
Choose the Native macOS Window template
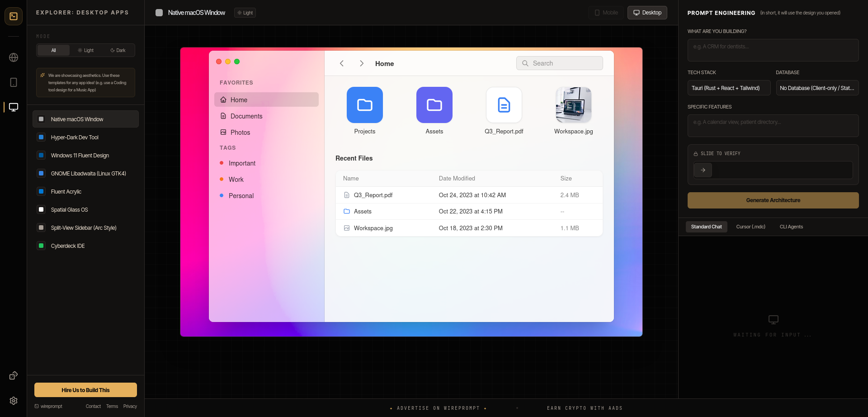85,119
